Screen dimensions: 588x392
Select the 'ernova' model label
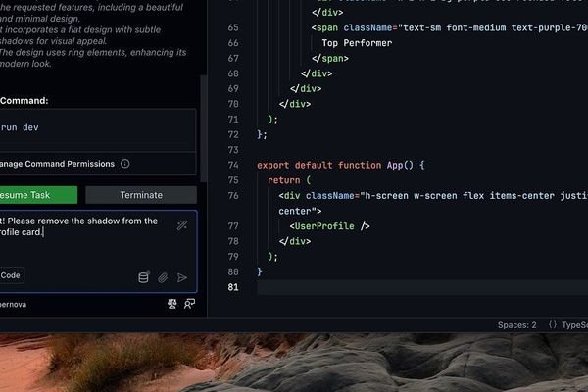13,304
